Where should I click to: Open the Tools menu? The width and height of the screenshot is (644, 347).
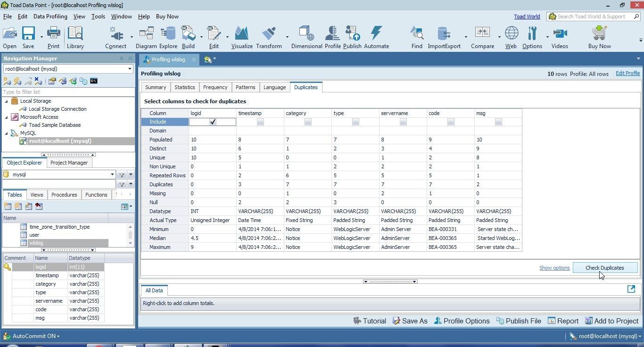98,17
